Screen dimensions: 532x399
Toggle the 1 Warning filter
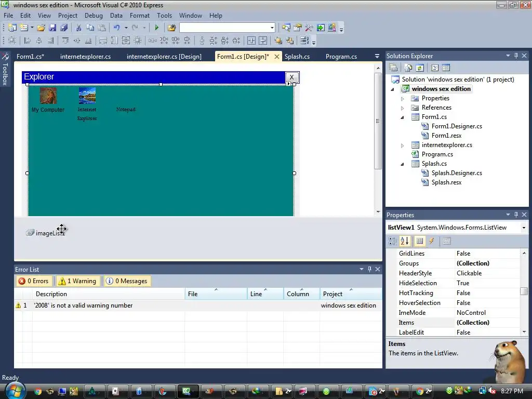click(77, 281)
